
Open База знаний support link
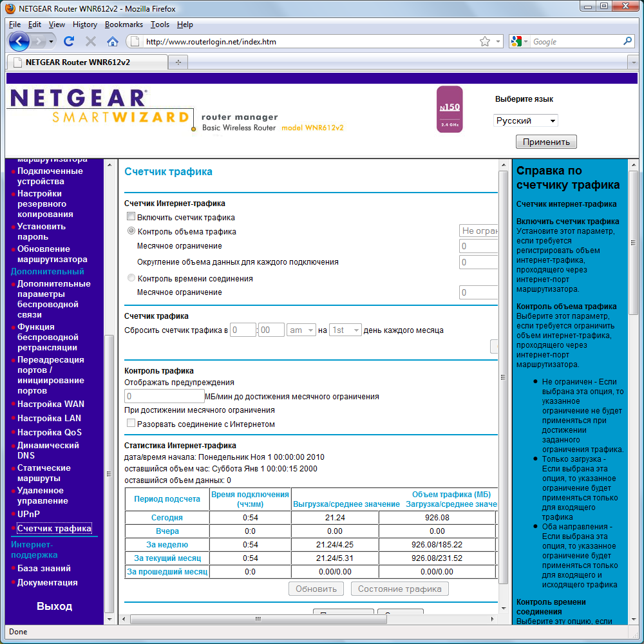click(x=44, y=569)
